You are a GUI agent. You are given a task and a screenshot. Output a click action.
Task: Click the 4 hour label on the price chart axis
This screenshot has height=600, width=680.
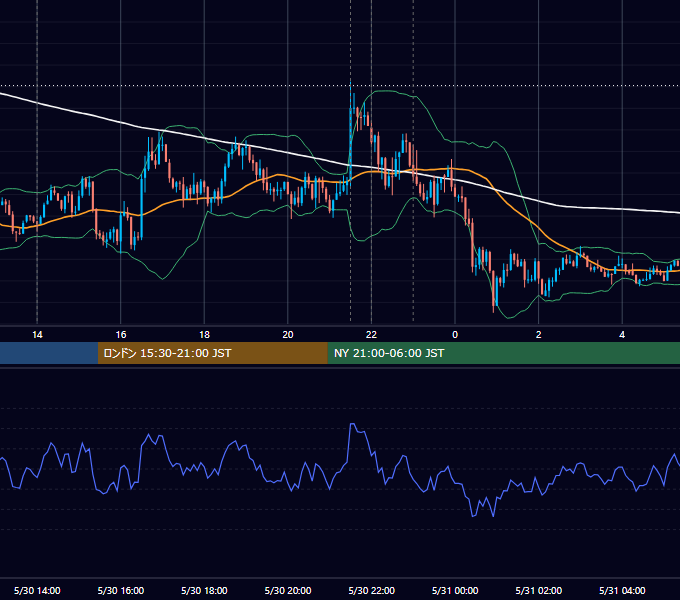[x=622, y=335]
